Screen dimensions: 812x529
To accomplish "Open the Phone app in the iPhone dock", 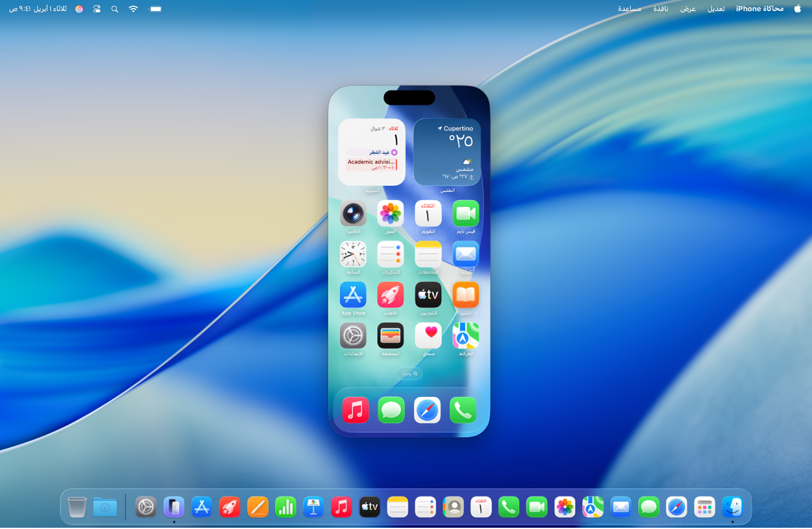I will click(x=463, y=410).
